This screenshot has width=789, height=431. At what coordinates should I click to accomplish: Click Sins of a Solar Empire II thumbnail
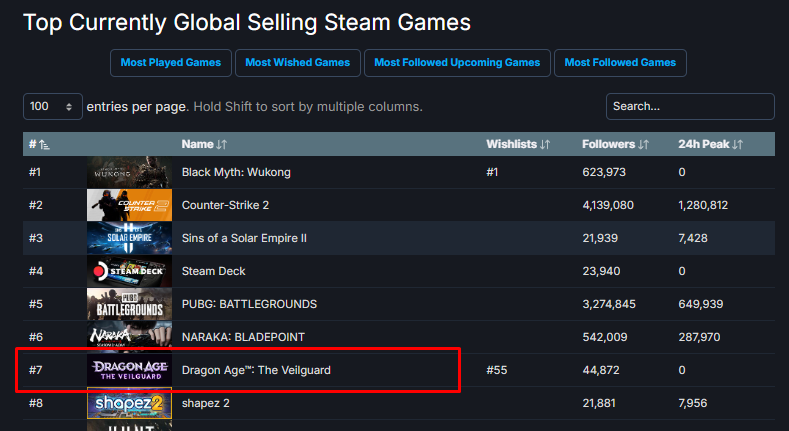pyautogui.click(x=129, y=238)
